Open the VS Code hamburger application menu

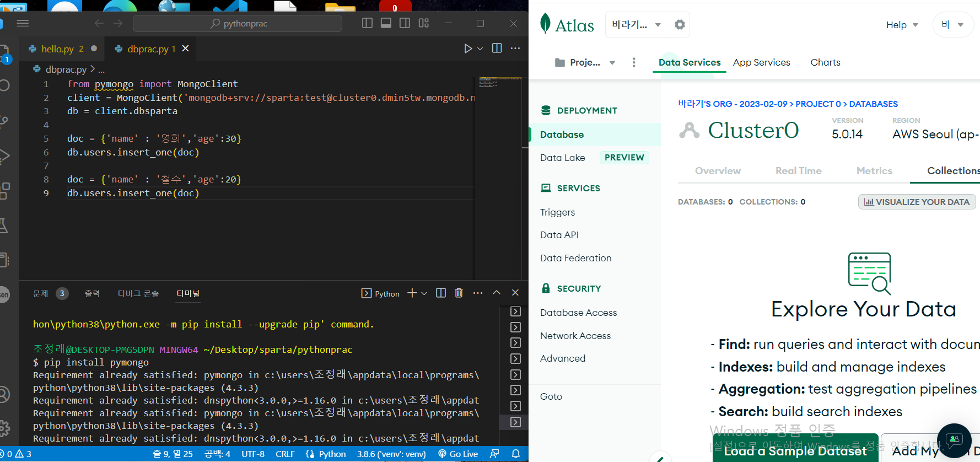(23, 23)
